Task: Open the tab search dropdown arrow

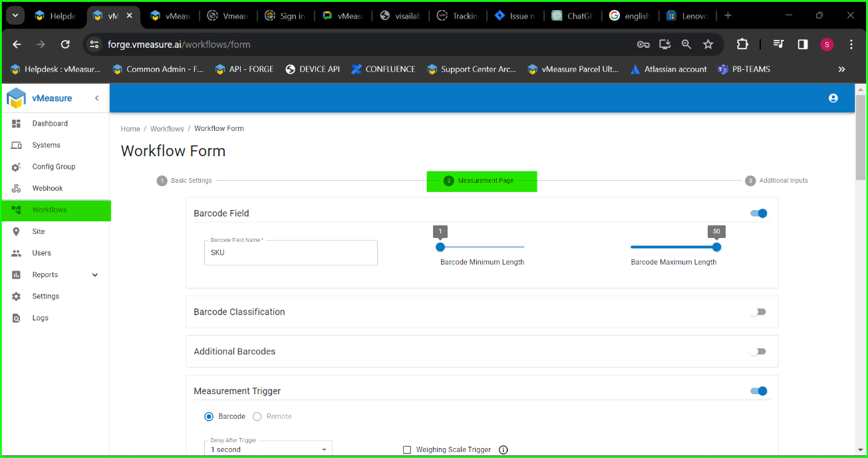Action: coord(14,15)
